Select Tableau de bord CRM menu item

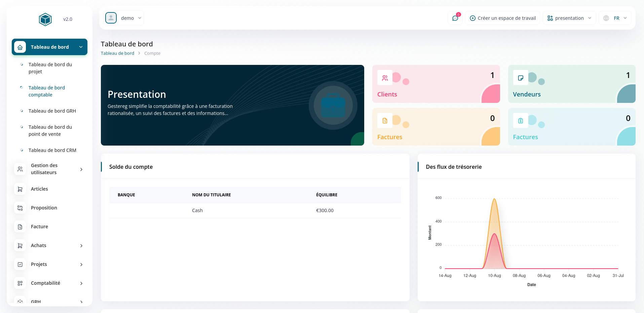pyautogui.click(x=52, y=150)
